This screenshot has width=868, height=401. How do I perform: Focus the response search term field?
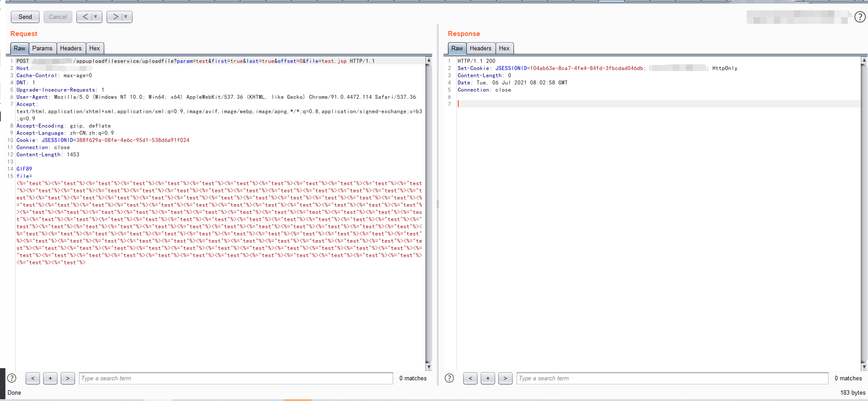(673, 378)
